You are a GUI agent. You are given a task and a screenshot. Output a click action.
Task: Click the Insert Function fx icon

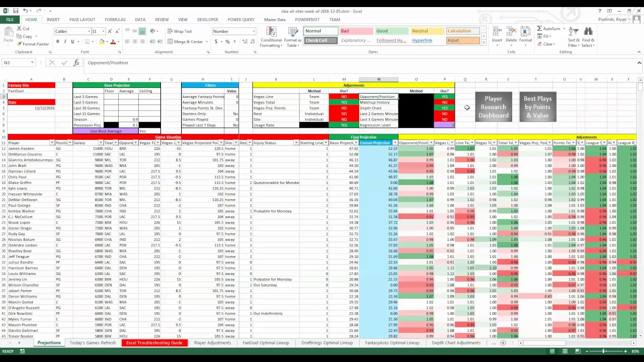click(x=76, y=63)
